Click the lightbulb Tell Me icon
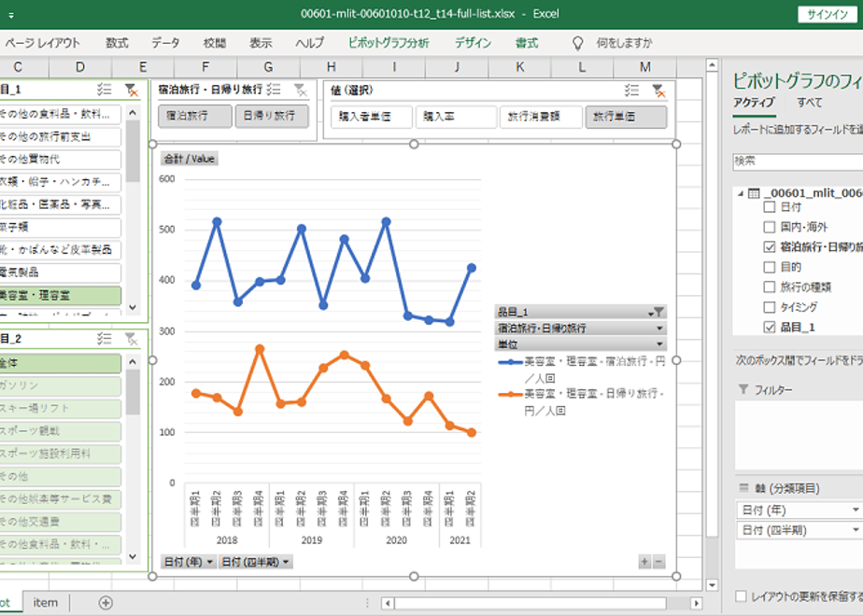This screenshot has width=863, height=616. coord(577,43)
